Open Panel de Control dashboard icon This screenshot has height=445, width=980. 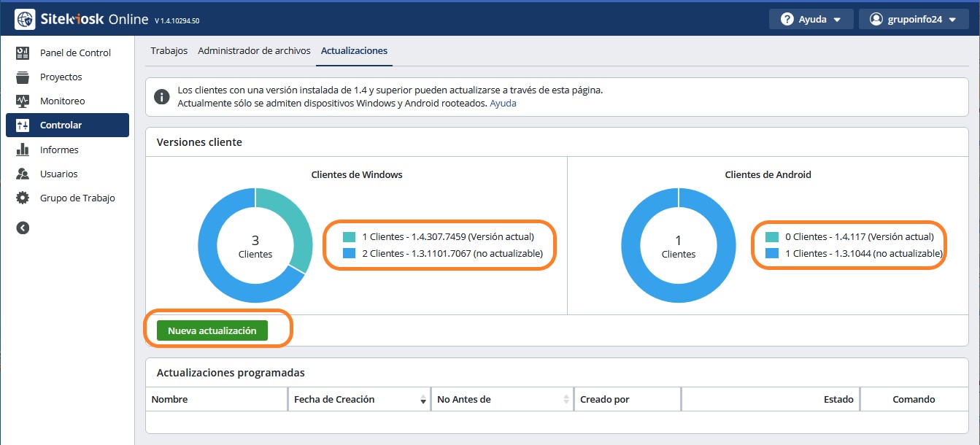(23, 53)
